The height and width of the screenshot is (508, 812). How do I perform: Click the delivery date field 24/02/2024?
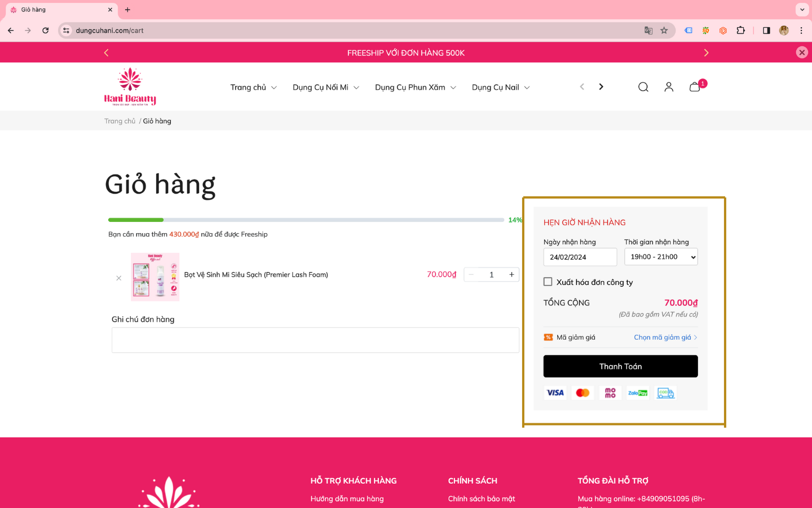coord(580,257)
